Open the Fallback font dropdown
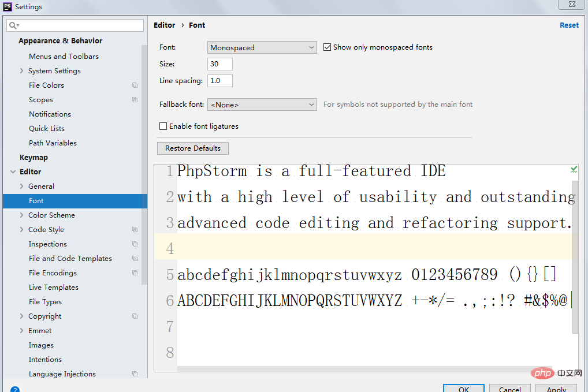 point(262,104)
